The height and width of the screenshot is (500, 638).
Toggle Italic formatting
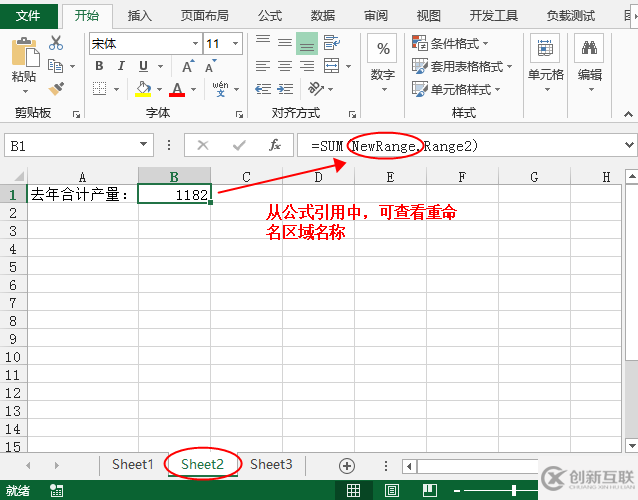click(x=121, y=66)
